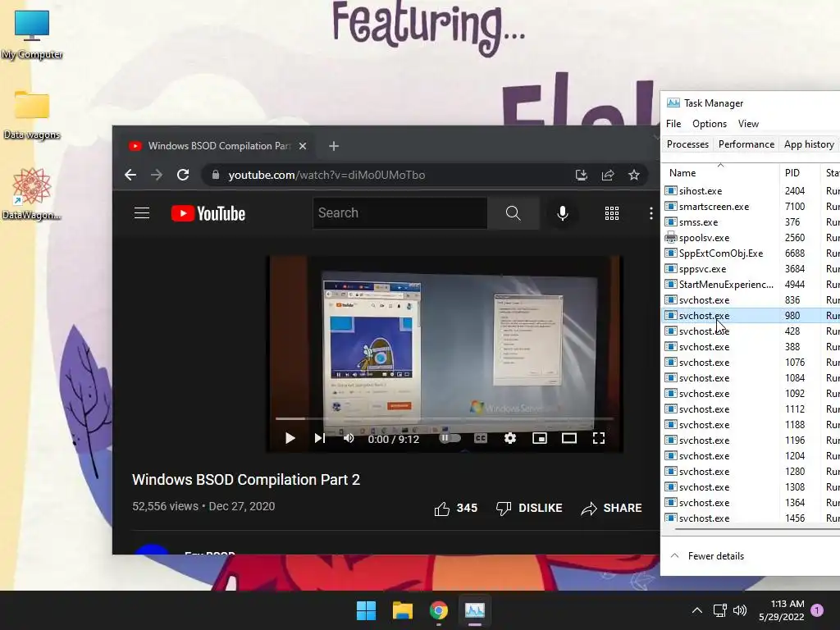
Task: Open video player settings gear
Action: pyautogui.click(x=510, y=438)
